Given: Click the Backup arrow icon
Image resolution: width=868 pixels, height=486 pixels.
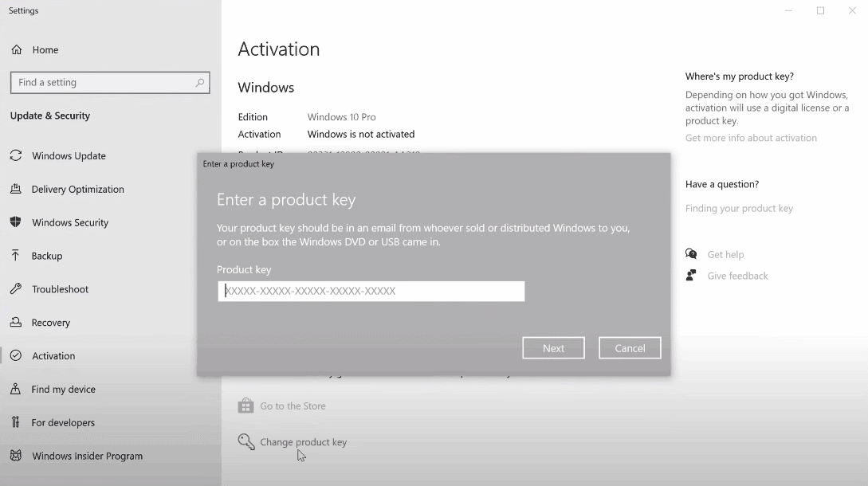Looking at the screenshot, I should (15, 255).
